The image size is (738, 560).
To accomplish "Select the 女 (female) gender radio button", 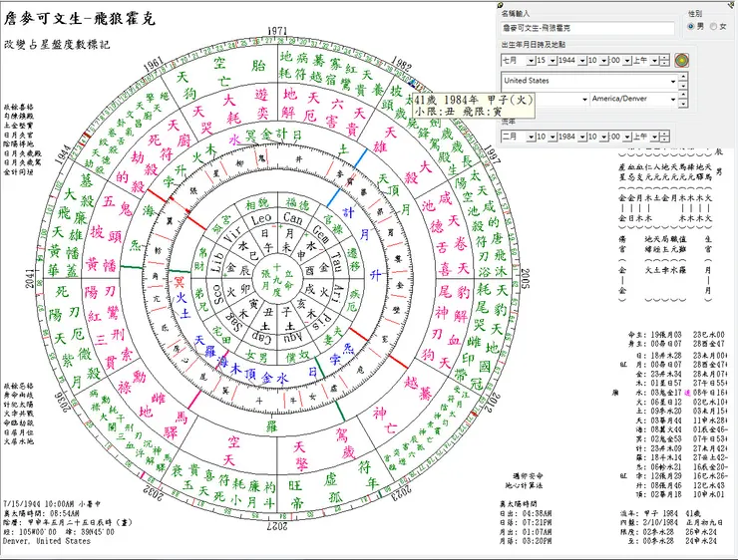I will pyautogui.click(x=713, y=26).
